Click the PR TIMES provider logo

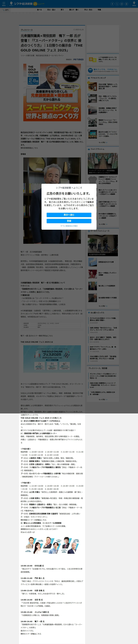78,59
